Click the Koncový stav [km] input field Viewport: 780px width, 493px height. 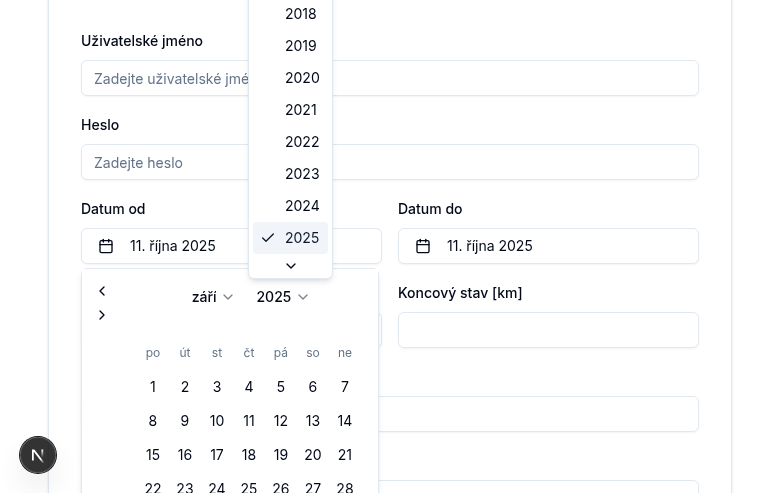(x=548, y=330)
